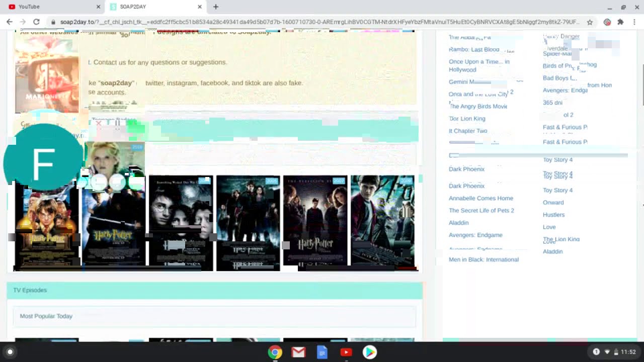Screen dimensions: 644x362
Task: Open the 365 dni link
Action: pos(552,103)
